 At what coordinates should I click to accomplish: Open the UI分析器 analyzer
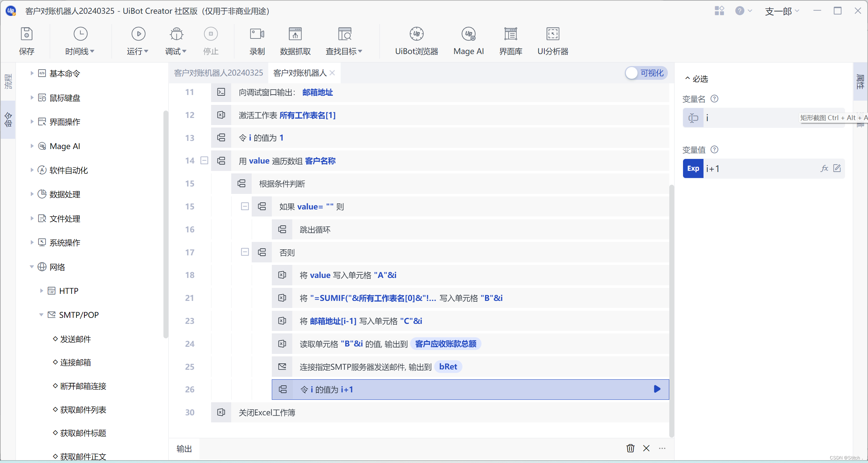(553, 34)
